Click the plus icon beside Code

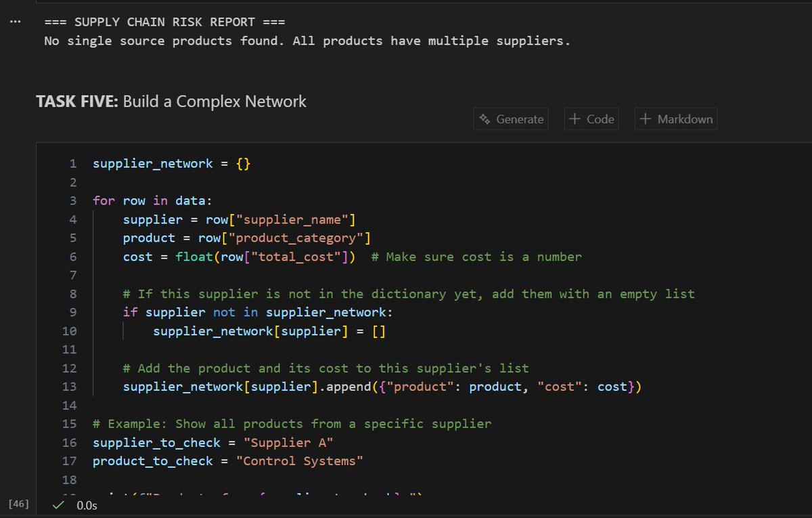pos(574,119)
